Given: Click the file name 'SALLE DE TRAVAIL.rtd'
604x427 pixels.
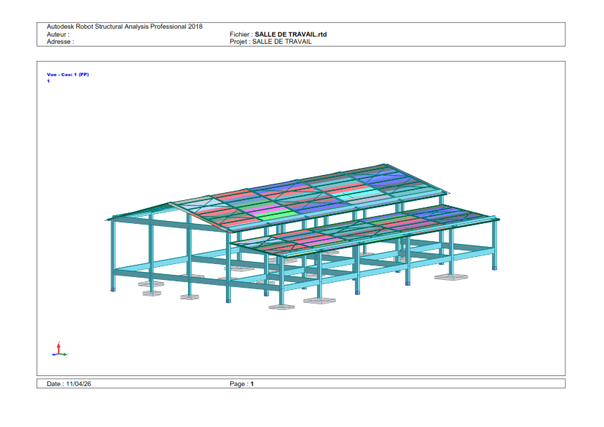Looking at the screenshot, I should (290, 34).
